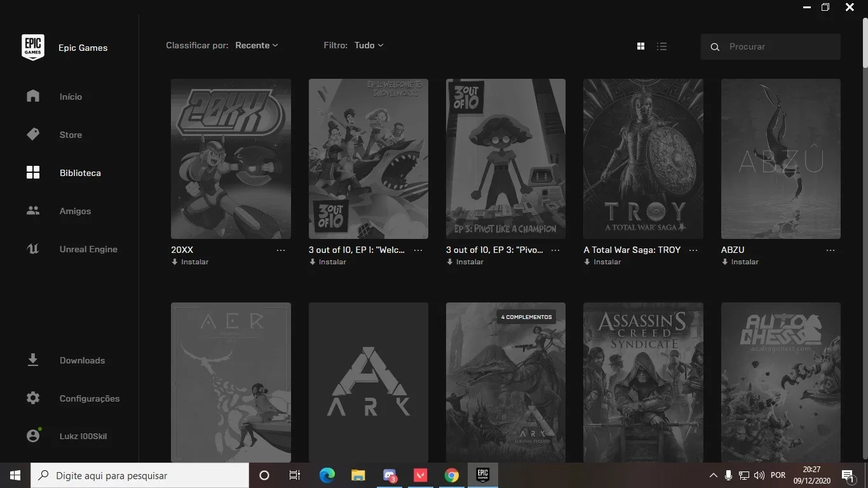Open Task View on the taskbar
868x488 pixels.
pyautogui.click(x=295, y=475)
